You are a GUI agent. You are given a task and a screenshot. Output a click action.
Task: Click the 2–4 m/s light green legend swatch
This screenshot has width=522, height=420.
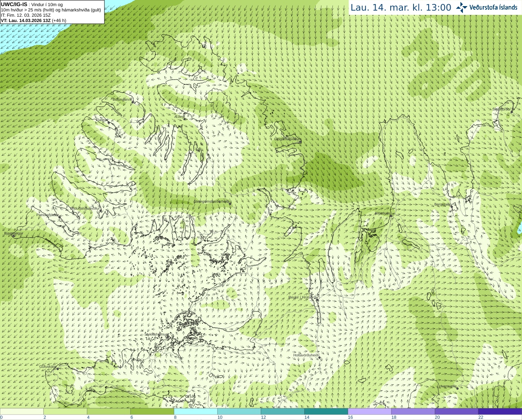click(x=65, y=411)
